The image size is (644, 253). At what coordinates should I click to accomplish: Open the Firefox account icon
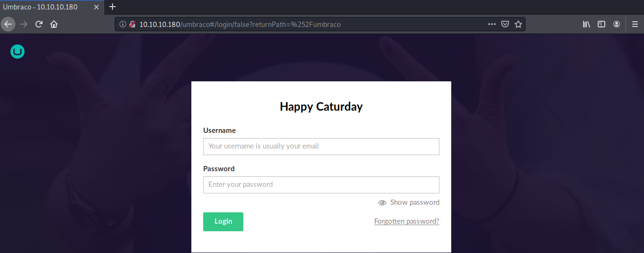617,24
